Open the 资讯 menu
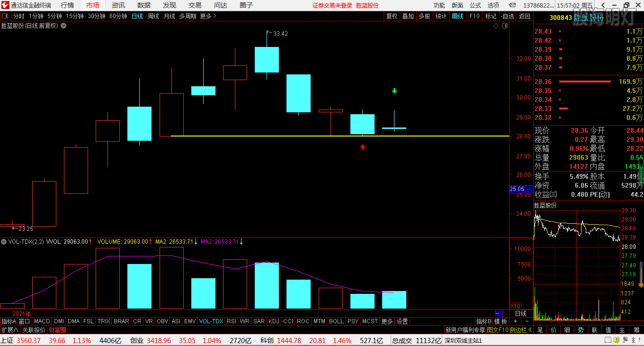The height and width of the screenshot is (346, 644). tap(118, 5)
